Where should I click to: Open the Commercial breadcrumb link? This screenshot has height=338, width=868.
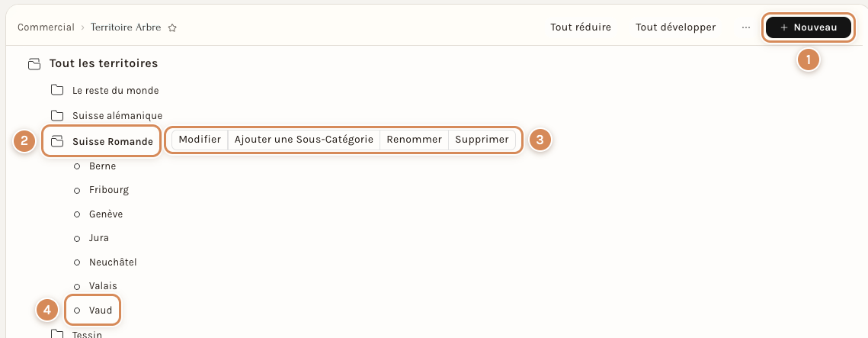coord(46,27)
